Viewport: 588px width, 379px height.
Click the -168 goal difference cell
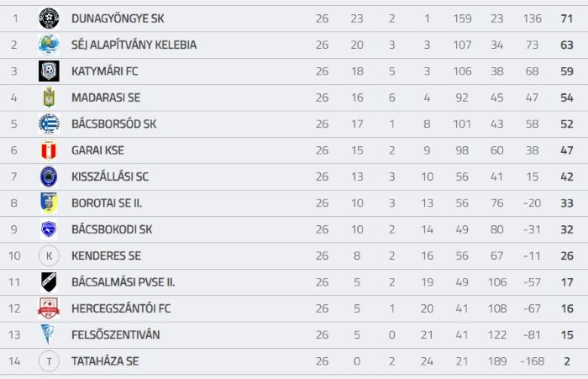[532, 361]
